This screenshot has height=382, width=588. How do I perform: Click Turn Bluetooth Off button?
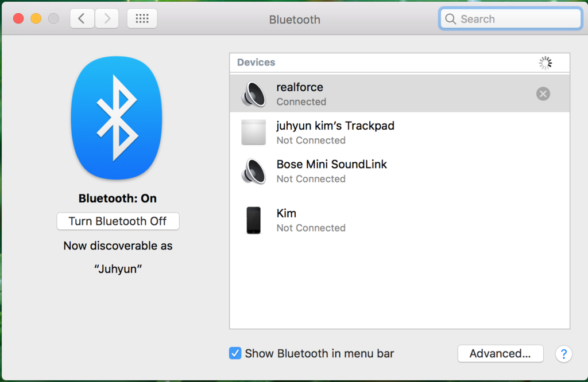pyautogui.click(x=118, y=221)
